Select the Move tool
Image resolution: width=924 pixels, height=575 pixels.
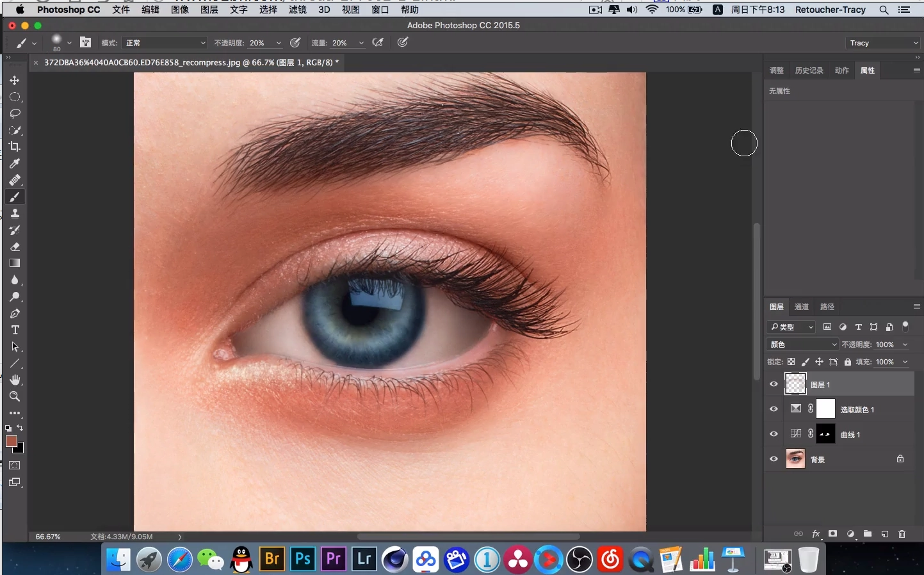pyautogui.click(x=15, y=80)
